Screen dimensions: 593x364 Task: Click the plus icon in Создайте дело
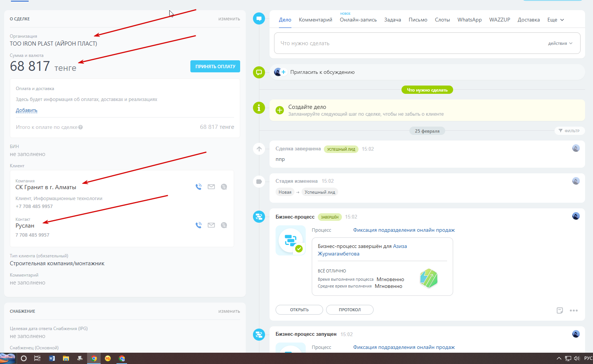[280, 110]
